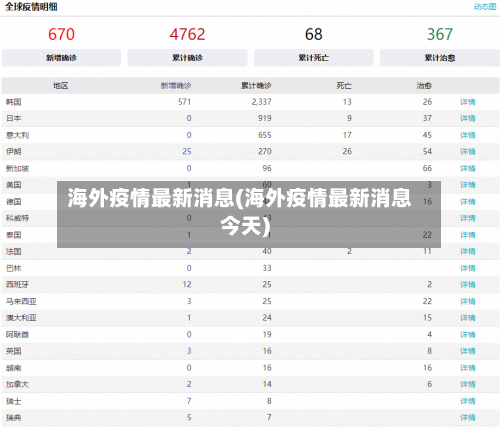Open 详情 for the 意大利 row
The width and height of the screenshot is (500, 430).
[468, 135]
